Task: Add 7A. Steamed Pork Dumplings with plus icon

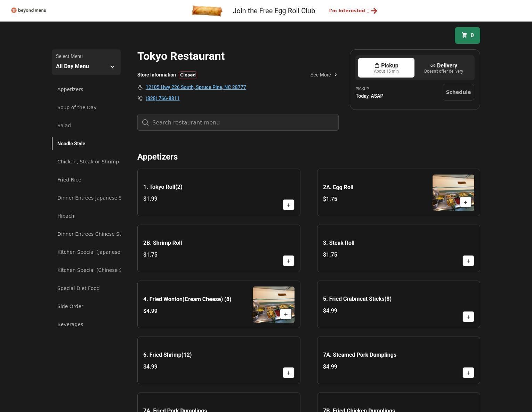Action: pos(468,373)
